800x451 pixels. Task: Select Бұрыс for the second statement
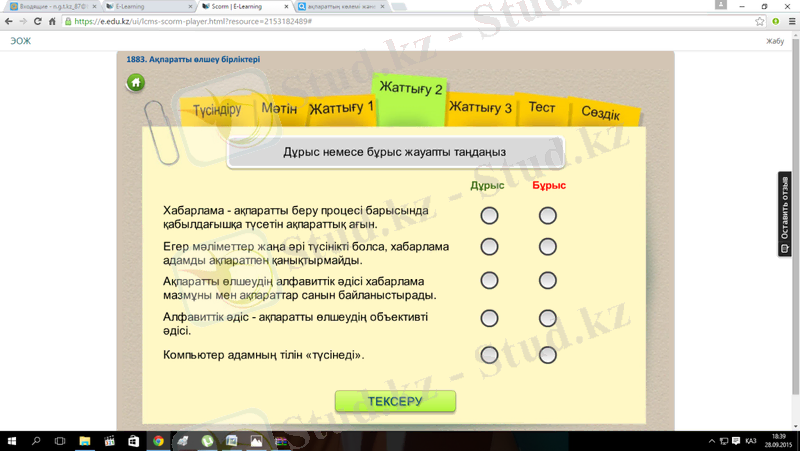pyautogui.click(x=547, y=246)
